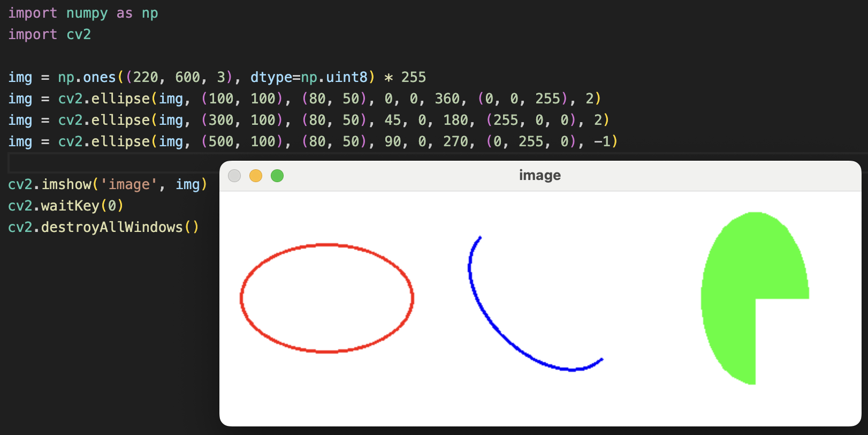This screenshot has height=435, width=868.
Task: Click the '360' end angle in first ellipse
Action: (447, 99)
